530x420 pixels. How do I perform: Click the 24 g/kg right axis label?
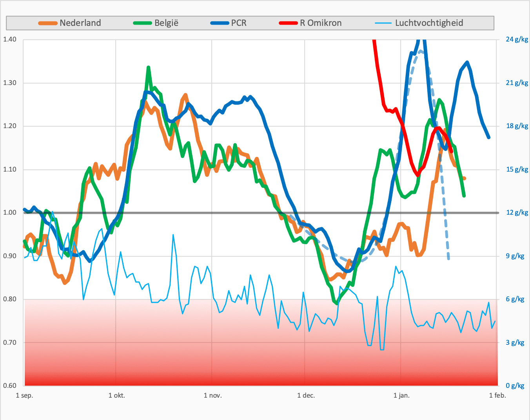pos(517,39)
